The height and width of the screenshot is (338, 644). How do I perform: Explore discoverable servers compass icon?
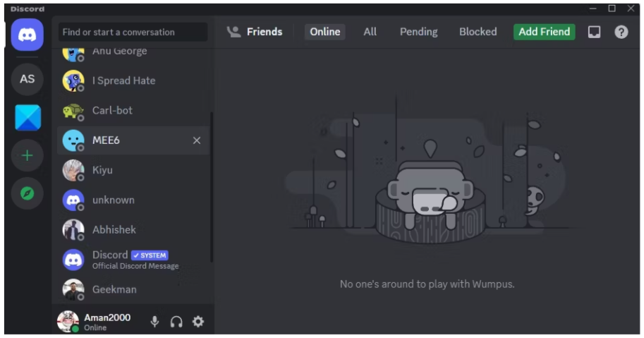(27, 193)
